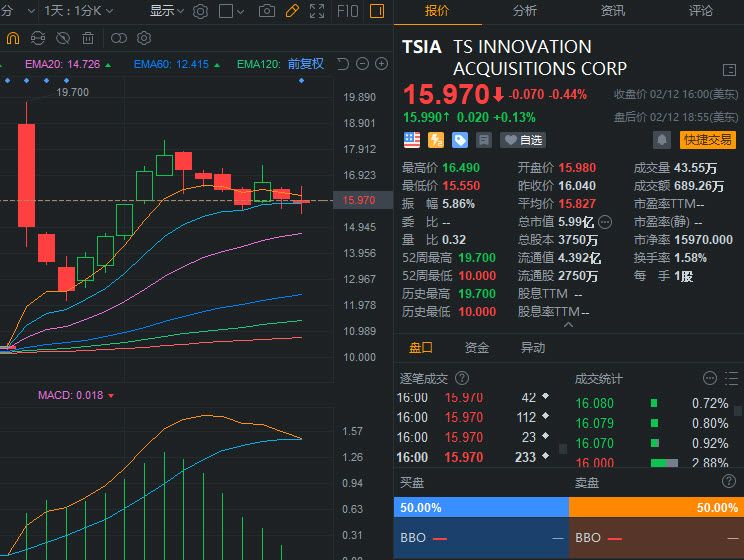Collapse the quote details chevron
The image size is (744, 560).
[x=568, y=325]
